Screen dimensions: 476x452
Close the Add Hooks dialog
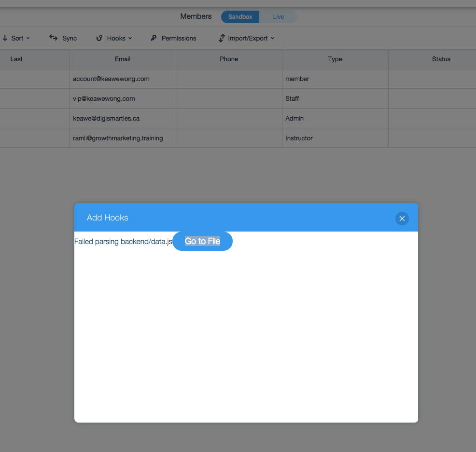point(402,219)
